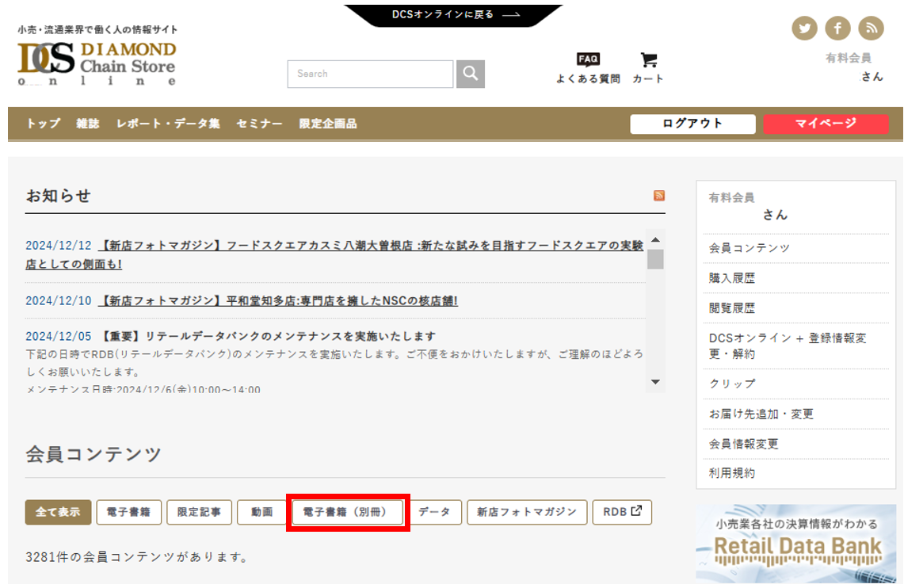Viewport: 904px width, 588px height.
Task: Open the Facebook social icon
Action: pos(837,29)
